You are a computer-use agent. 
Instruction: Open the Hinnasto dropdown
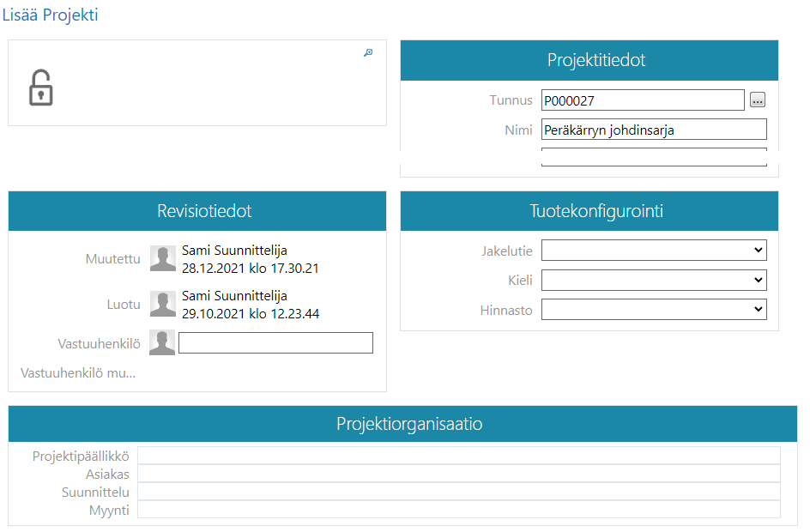(653, 309)
